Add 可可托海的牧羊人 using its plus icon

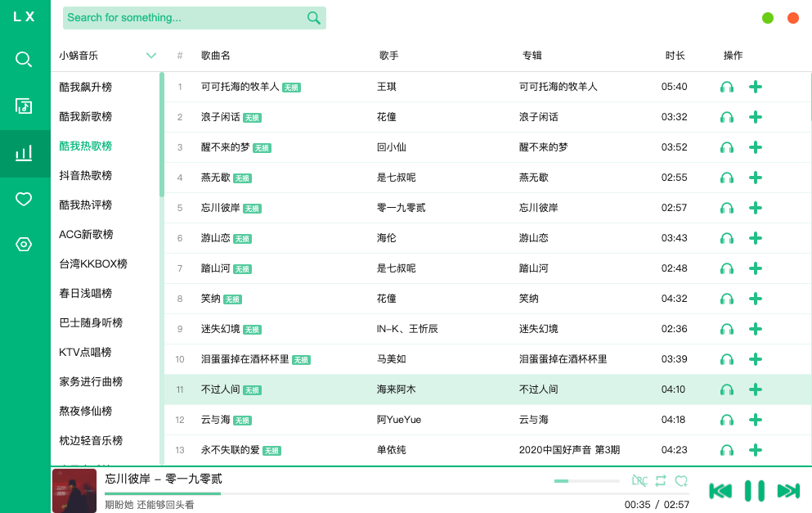coord(756,87)
